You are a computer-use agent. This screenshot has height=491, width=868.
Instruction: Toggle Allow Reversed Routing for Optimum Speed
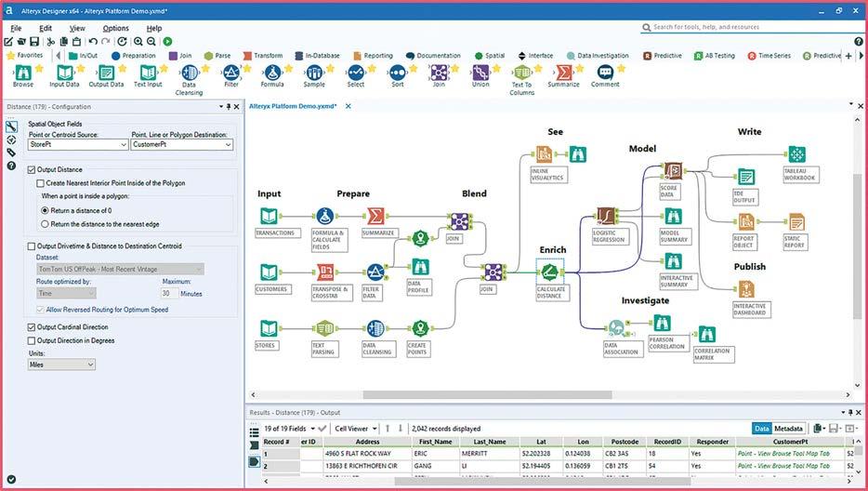coord(40,310)
